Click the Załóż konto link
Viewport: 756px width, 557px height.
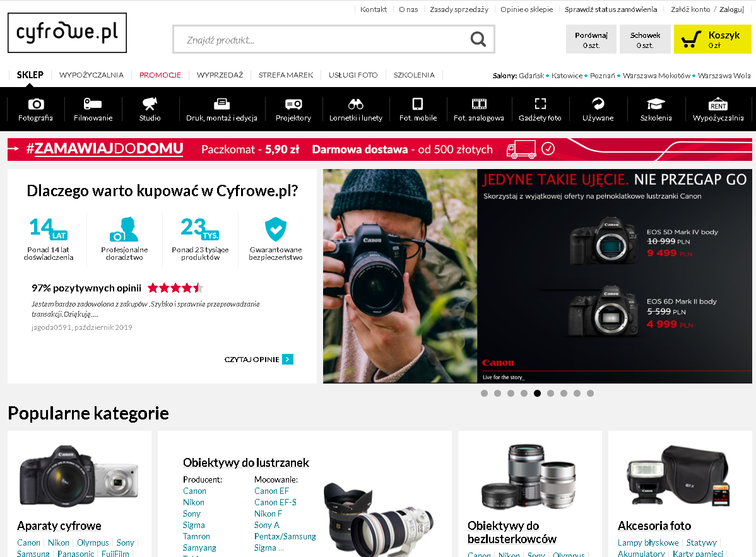point(690,9)
